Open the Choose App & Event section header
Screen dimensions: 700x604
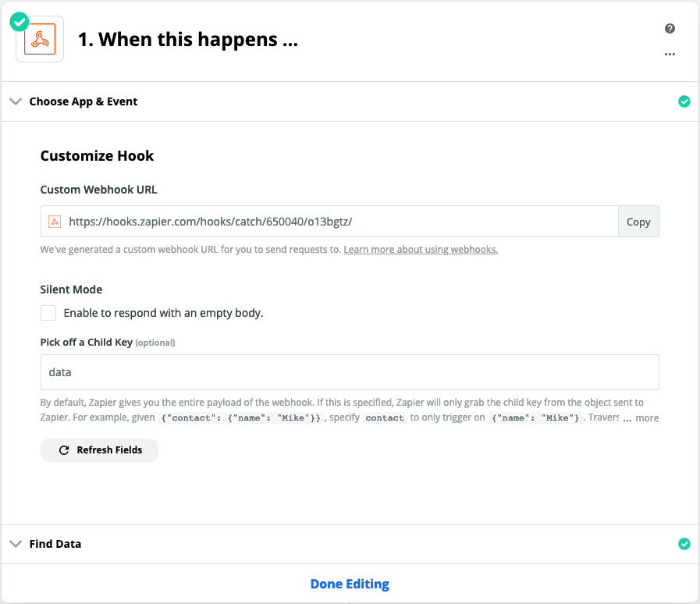(84, 101)
